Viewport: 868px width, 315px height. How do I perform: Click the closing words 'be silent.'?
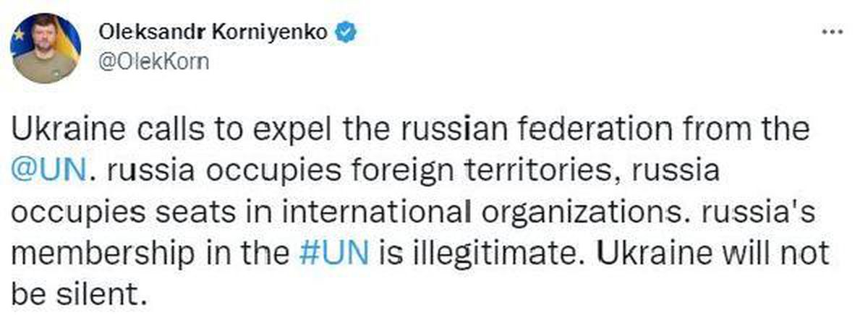(x=74, y=293)
